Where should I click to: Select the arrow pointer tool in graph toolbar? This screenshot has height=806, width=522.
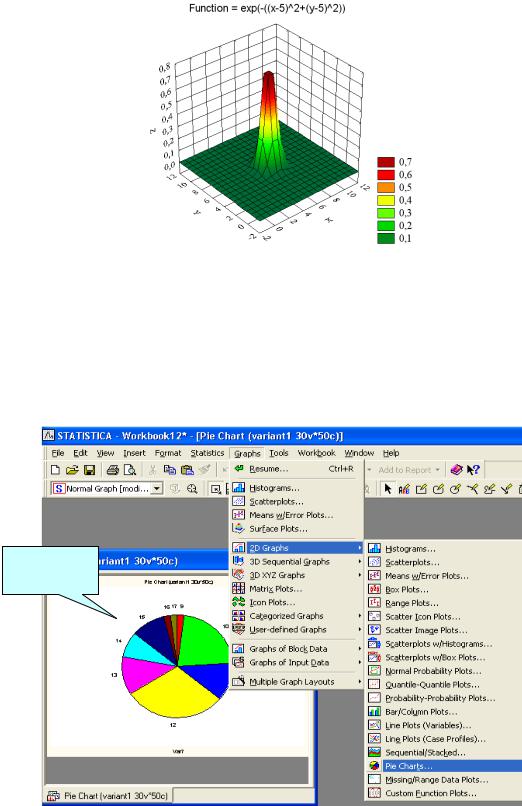click(388, 488)
